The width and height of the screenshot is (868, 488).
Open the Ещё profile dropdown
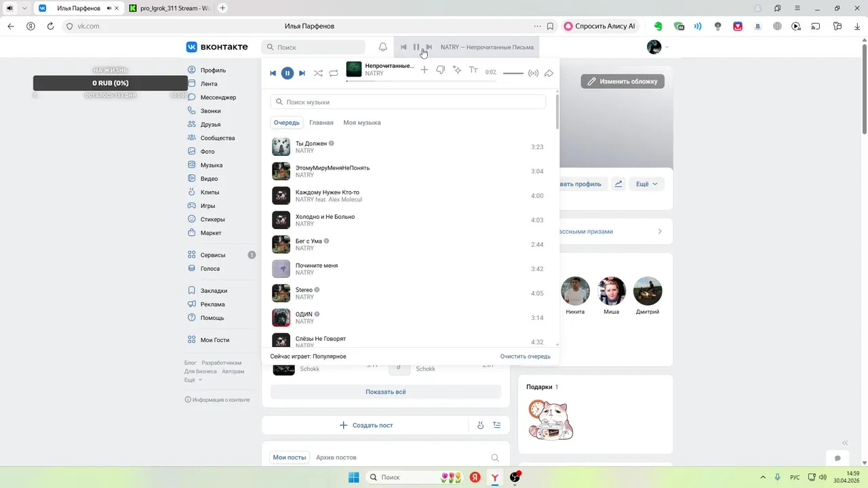(647, 184)
